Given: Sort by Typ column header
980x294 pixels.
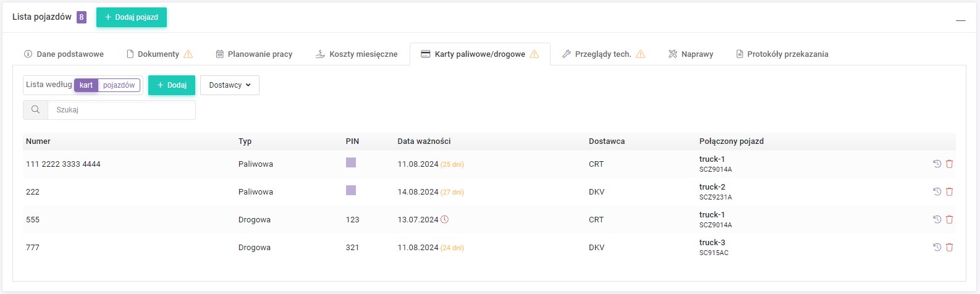Looking at the screenshot, I should point(245,141).
